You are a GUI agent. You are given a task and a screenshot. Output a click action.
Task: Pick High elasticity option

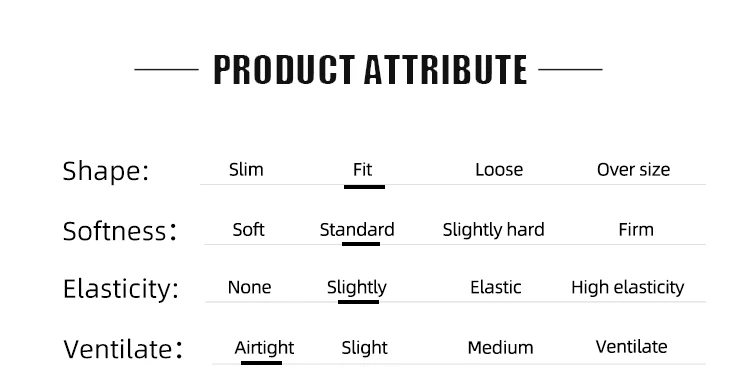click(628, 288)
